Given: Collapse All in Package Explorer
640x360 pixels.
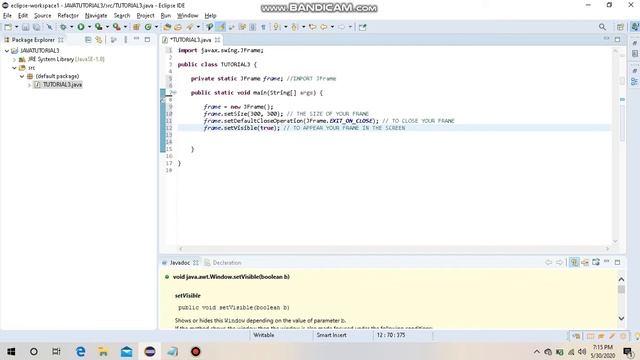Looking at the screenshot, I should [88, 40].
